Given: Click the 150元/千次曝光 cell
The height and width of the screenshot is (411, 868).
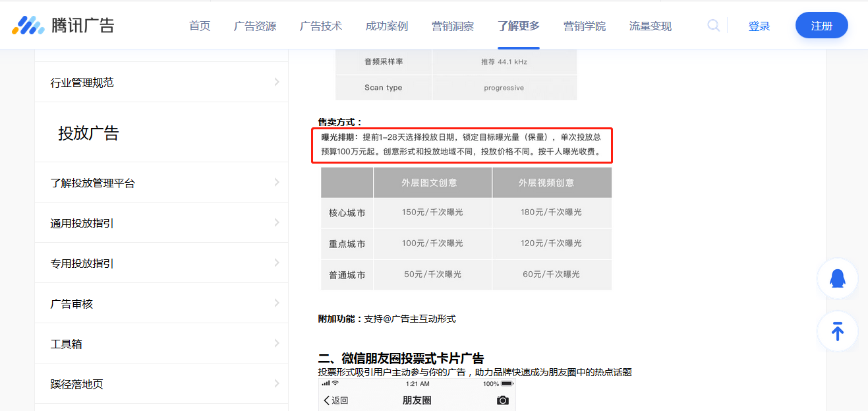Looking at the screenshot, I should (x=432, y=212).
